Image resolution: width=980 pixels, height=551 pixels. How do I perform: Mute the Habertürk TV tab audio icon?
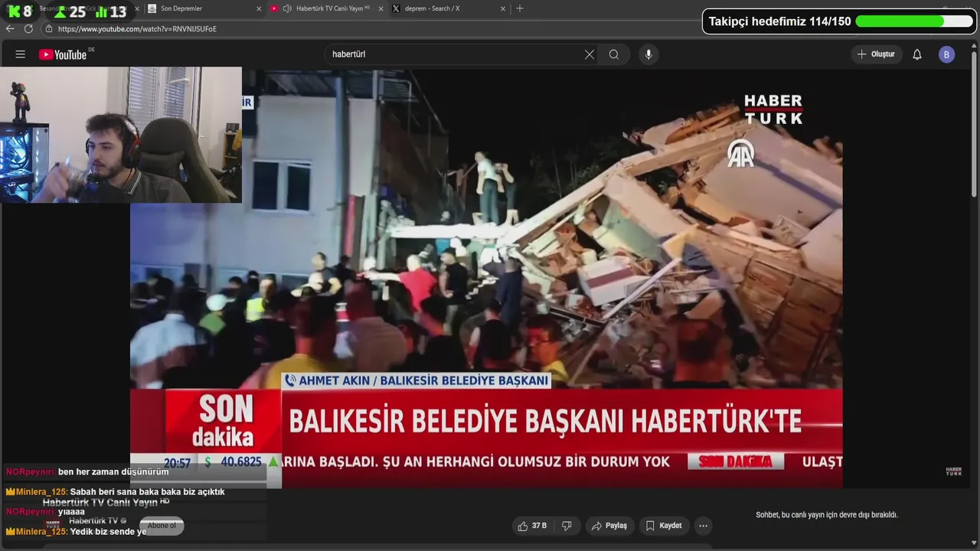[x=287, y=8]
